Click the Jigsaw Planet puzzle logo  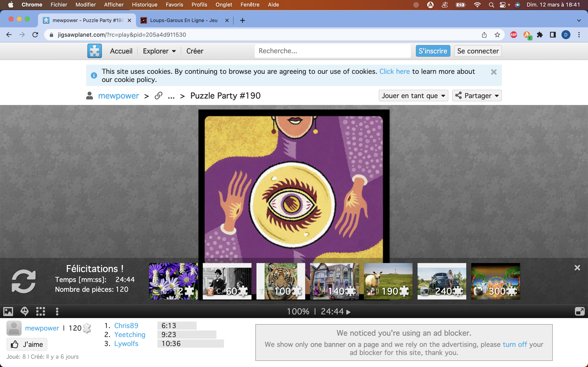[95, 51]
